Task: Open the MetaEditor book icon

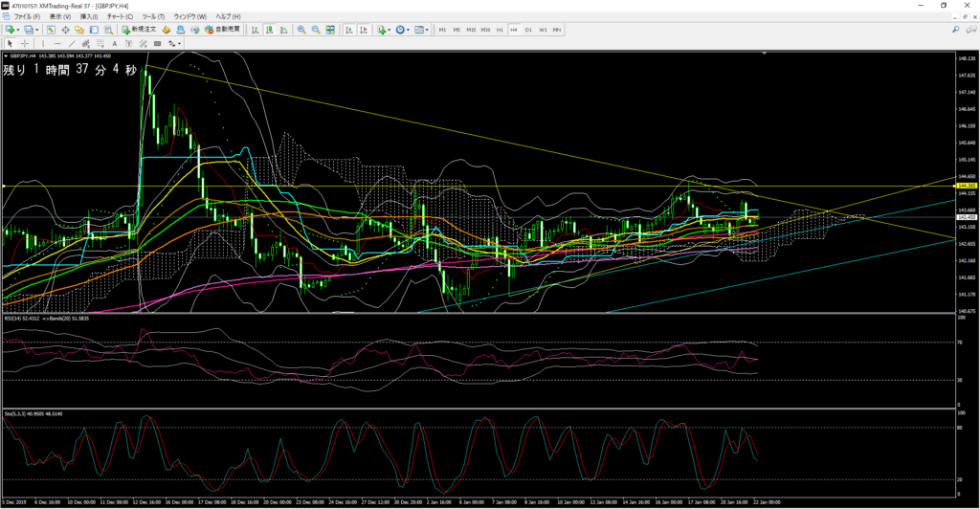Action: 167,30
